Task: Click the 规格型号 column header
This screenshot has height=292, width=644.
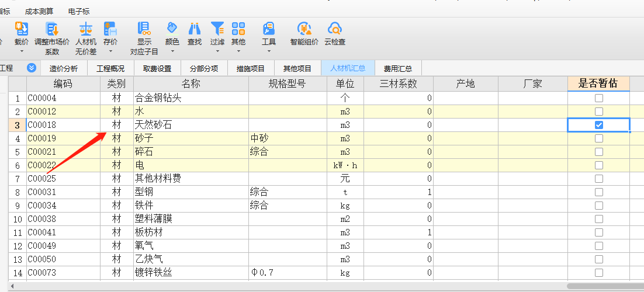Action: [x=288, y=84]
